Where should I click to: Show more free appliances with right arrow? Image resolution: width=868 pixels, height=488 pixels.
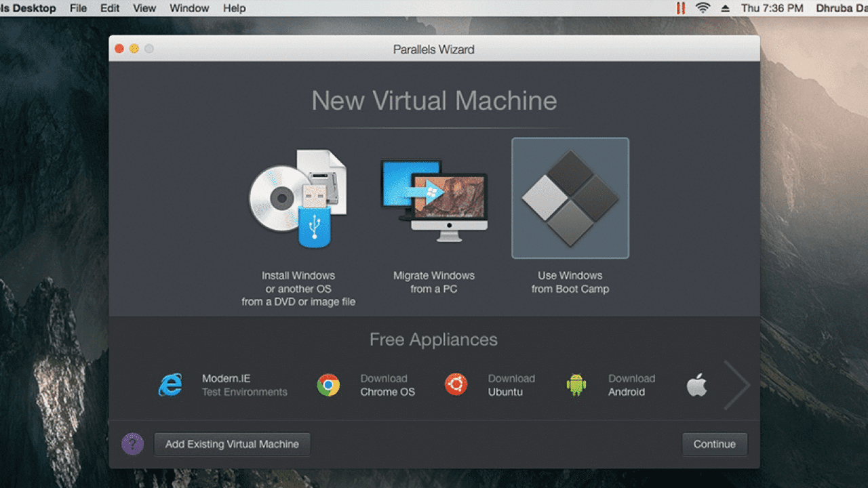pyautogui.click(x=736, y=385)
